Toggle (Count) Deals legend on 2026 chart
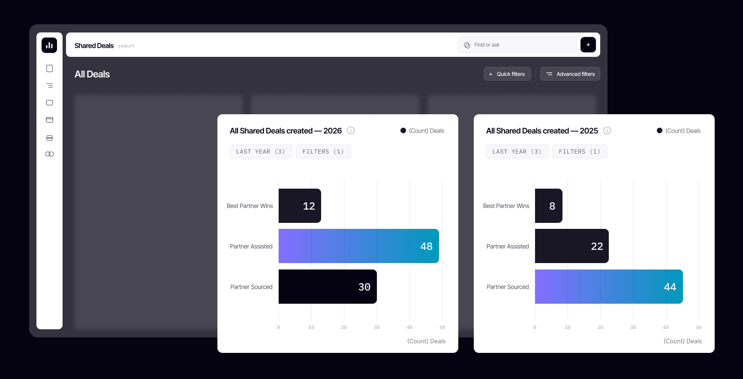This screenshot has height=379, width=743. click(422, 131)
